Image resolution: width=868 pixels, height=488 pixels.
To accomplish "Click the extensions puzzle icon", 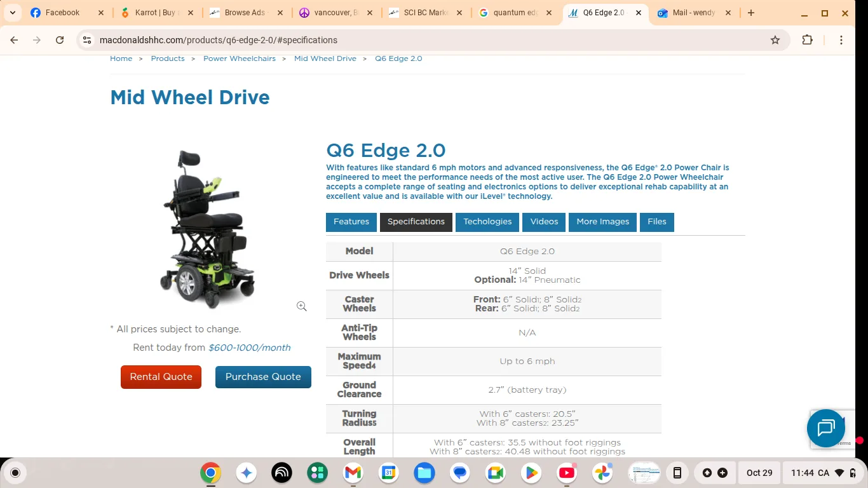I will (807, 39).
